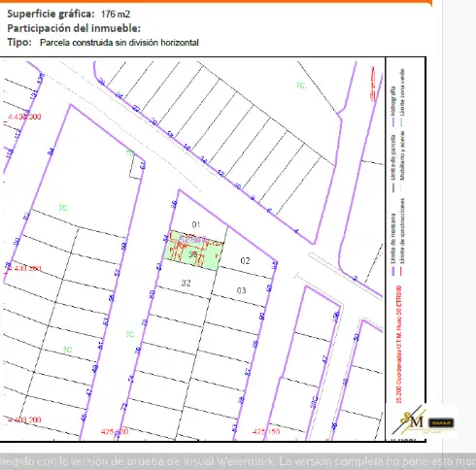Click the Tipo parcela construida text
This screenshot has height=470, width=476.
(119, 43)
